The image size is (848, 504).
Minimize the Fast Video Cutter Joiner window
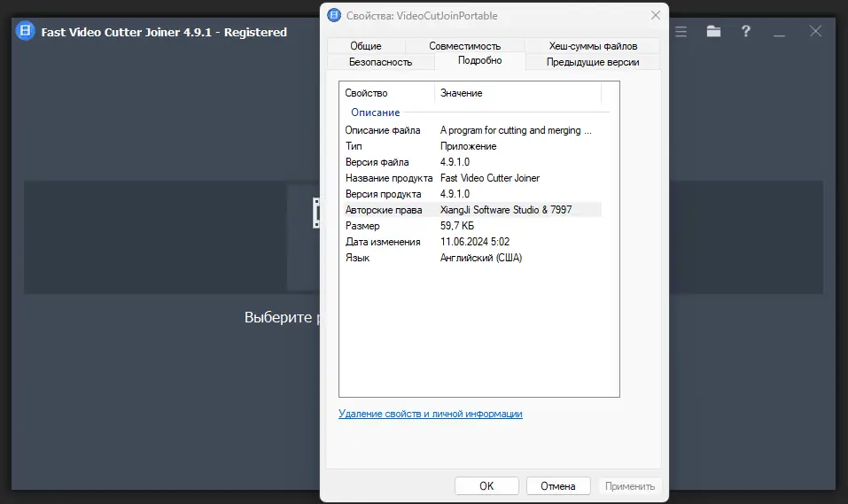tap(780, 32)
